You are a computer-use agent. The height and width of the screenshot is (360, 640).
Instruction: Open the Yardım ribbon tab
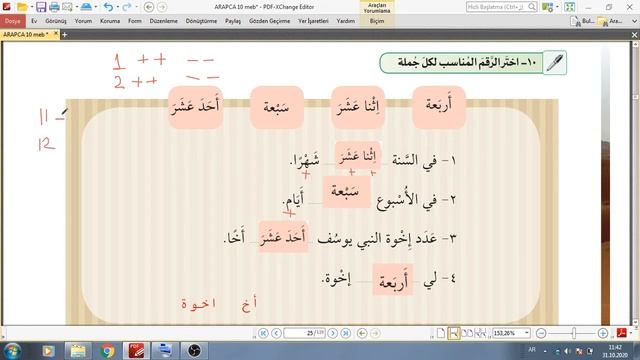click(x=346, y=21)
